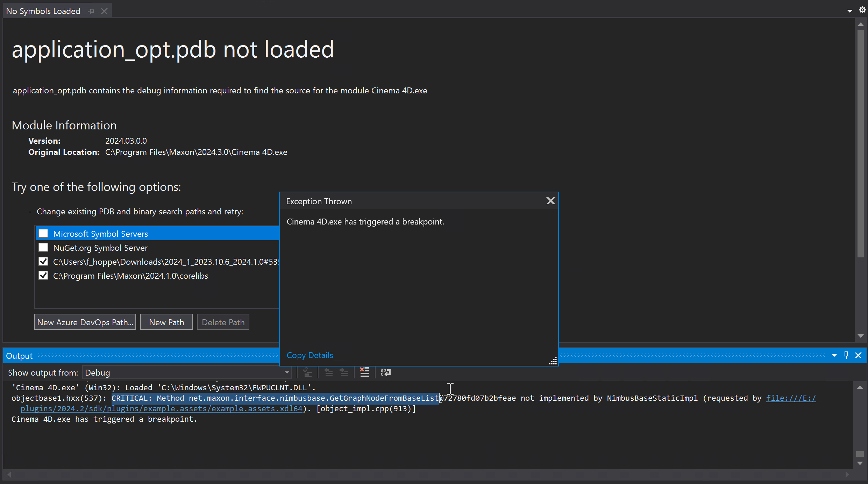Viewport: 868px width, 484px height.
Task: Select the No Symbols Loaded tab
Action: point(43,11)
